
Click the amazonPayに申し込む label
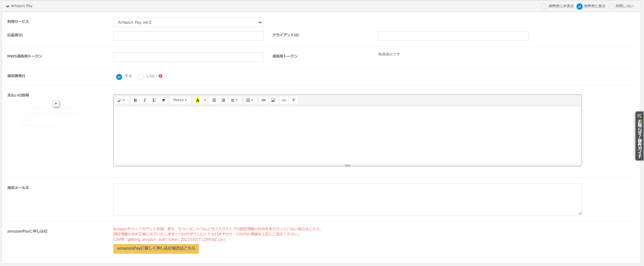pos(27,231)
